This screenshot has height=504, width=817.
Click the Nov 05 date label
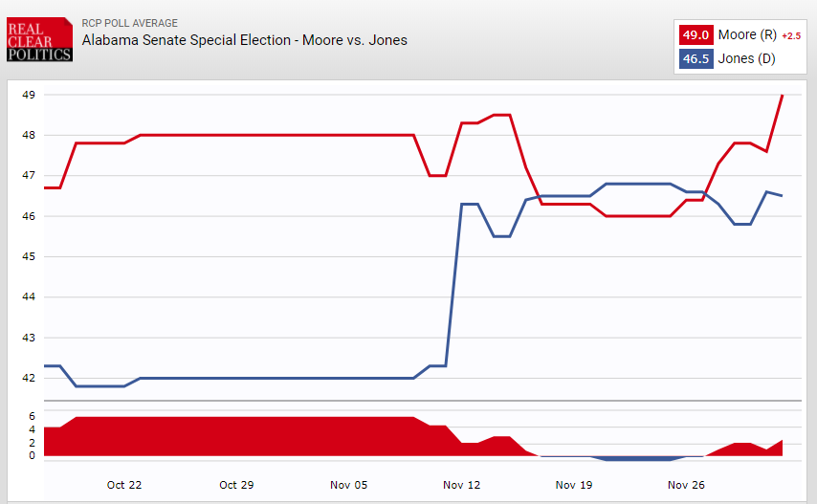click(348, 485)
